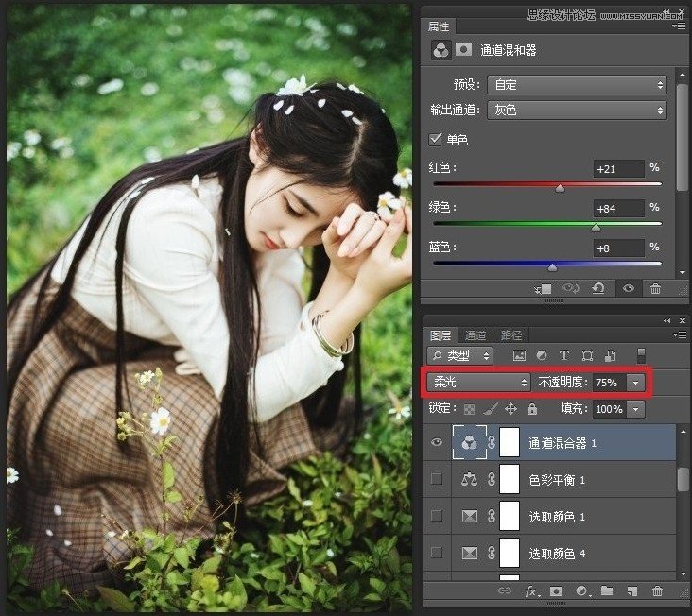Lock all padlock icon
The image size is (692, 616).
[532, 409]
